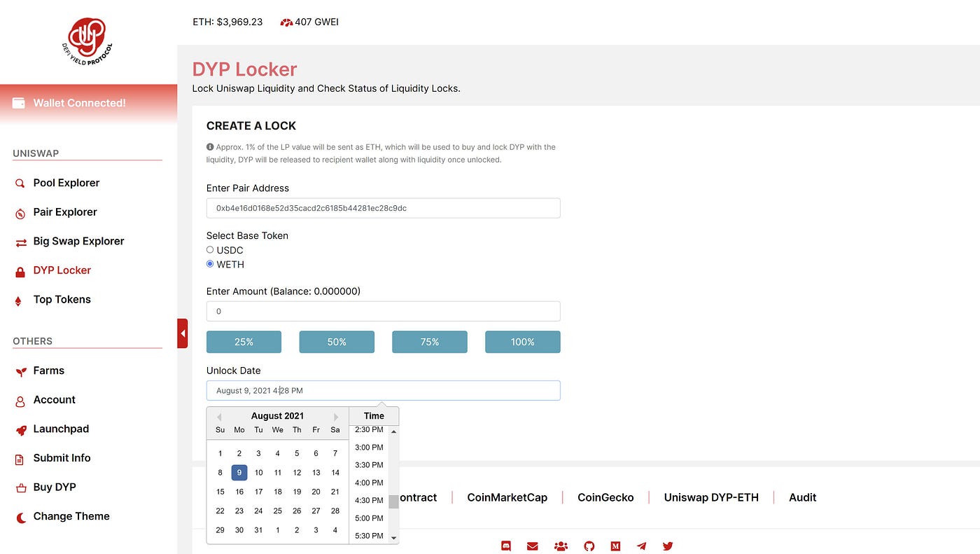Open the community users icon in footer
Viewport: 980px width, 554px height.
[561, 546]
